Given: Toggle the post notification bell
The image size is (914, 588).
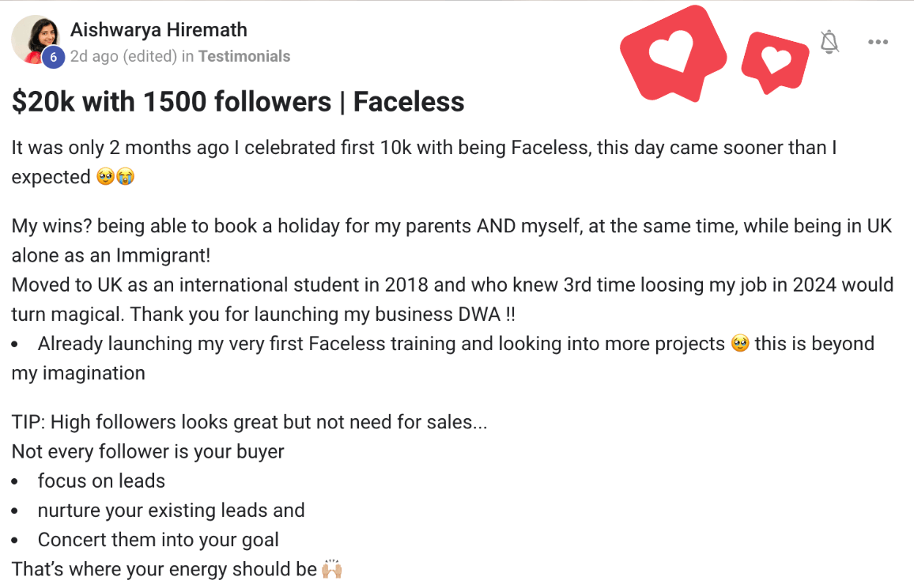Looking at the screenshot, I should 829,42.
